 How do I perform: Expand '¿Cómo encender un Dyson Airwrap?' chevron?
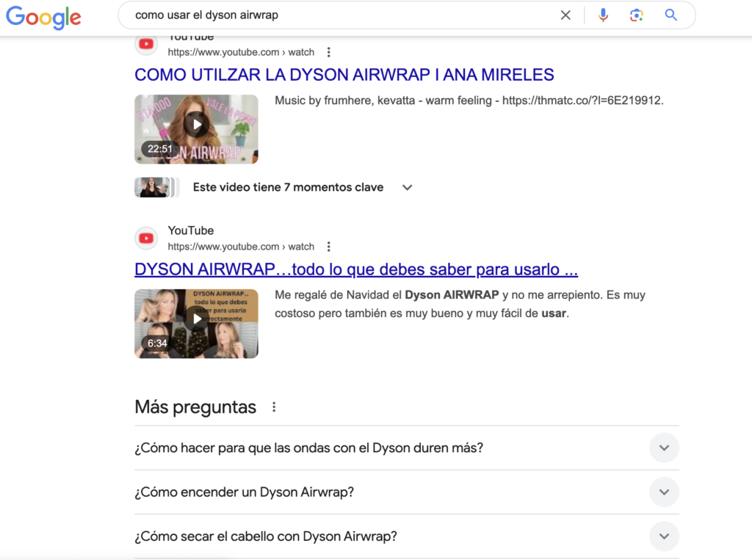click(664, 492)
